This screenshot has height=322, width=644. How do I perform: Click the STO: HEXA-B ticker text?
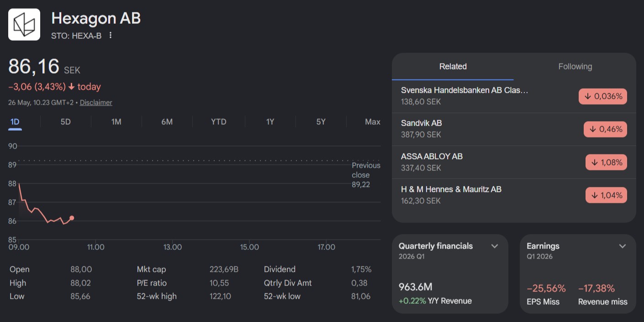(x=76, y=36)
